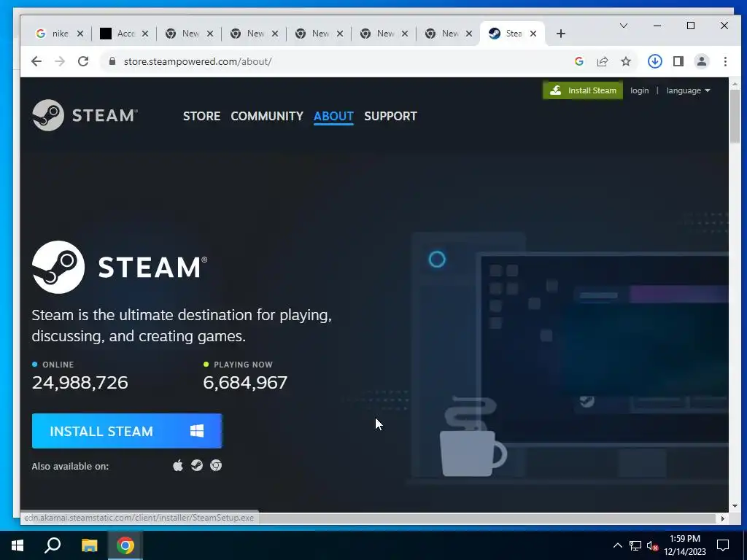Viewport: 747px width, 560px height.
Task: Click the network tray icon
Action: pos(635,545)
